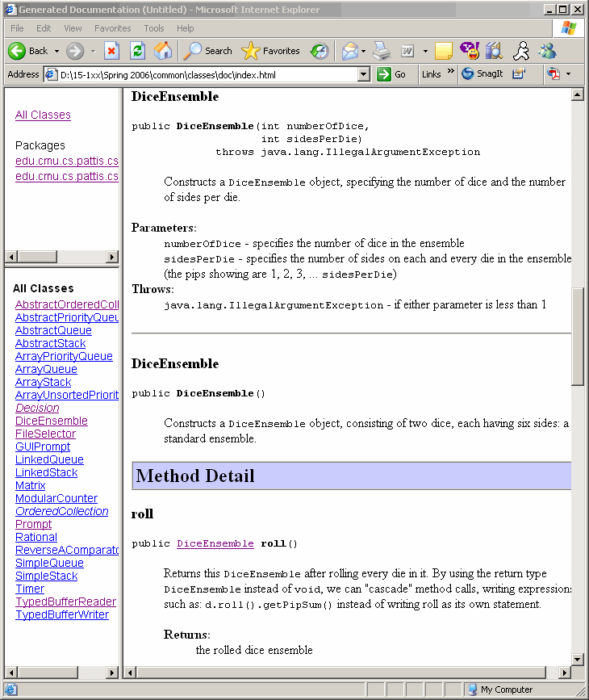Follow the DiceEnsemble link in roll signature
This screenshot has height=700, width=589.
(215, 543)
